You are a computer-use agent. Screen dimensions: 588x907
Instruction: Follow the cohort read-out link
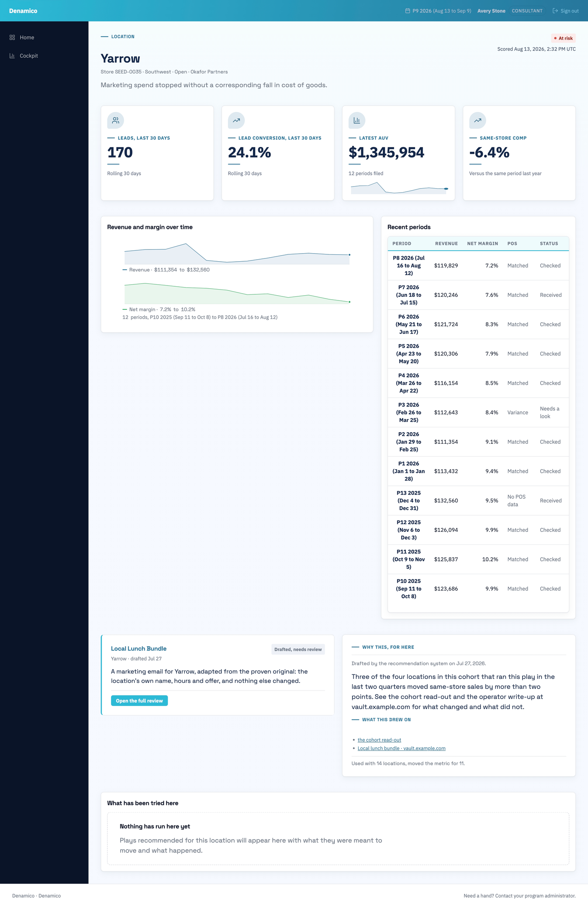pyautogui.click(x=379, y=740)
